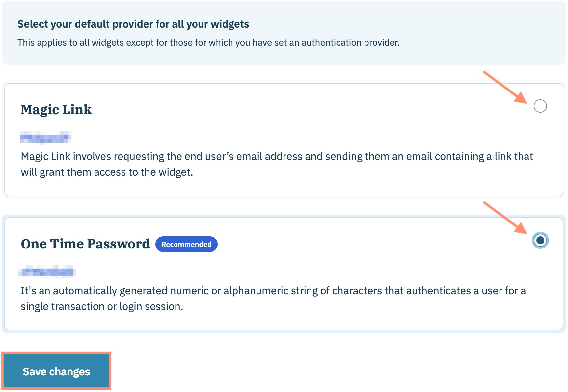Screen dimensions: 568x392
Task: Select the One Time Password radio button
Action: (540, 240)
